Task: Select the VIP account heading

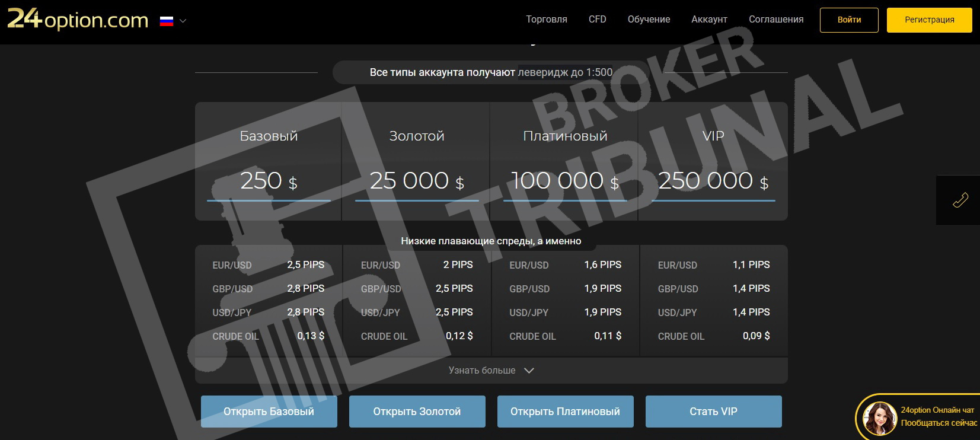Action: click(x=713, y=136)
